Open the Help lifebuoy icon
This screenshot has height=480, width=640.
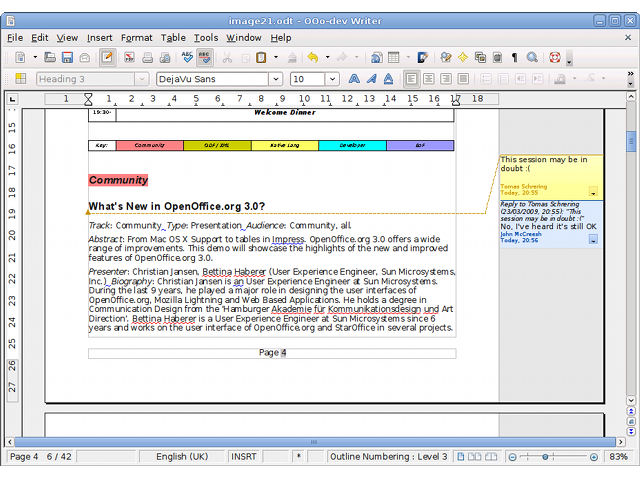555,58
